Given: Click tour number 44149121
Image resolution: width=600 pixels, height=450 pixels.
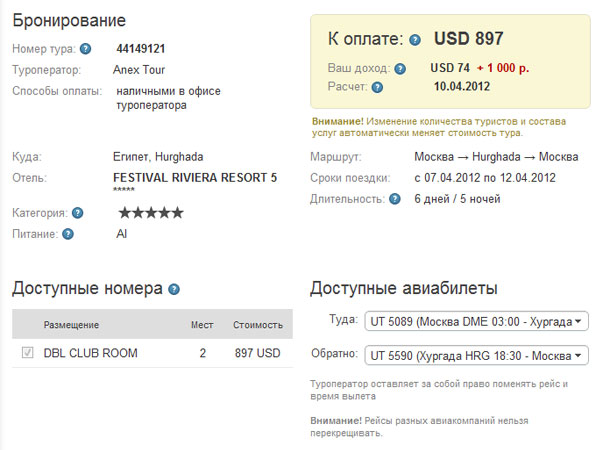Looking at the screenshot, I should coord(141,49).
